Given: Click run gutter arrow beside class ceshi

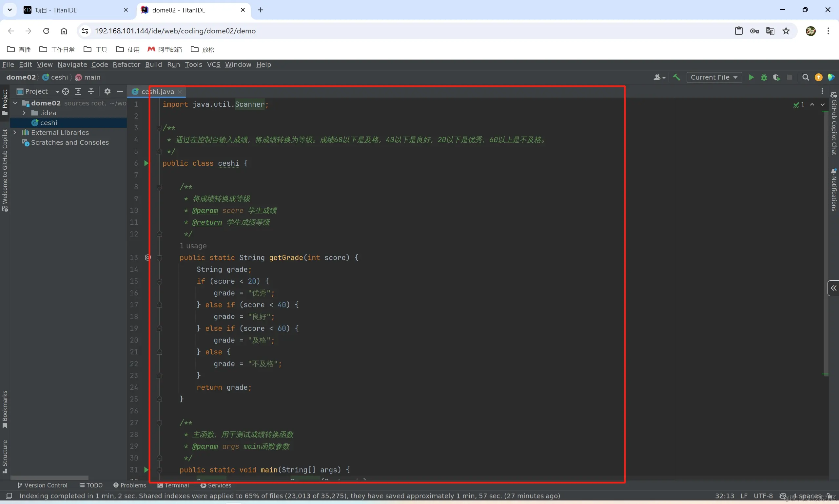Looking at the screenshot, I should tap(146, 163).
